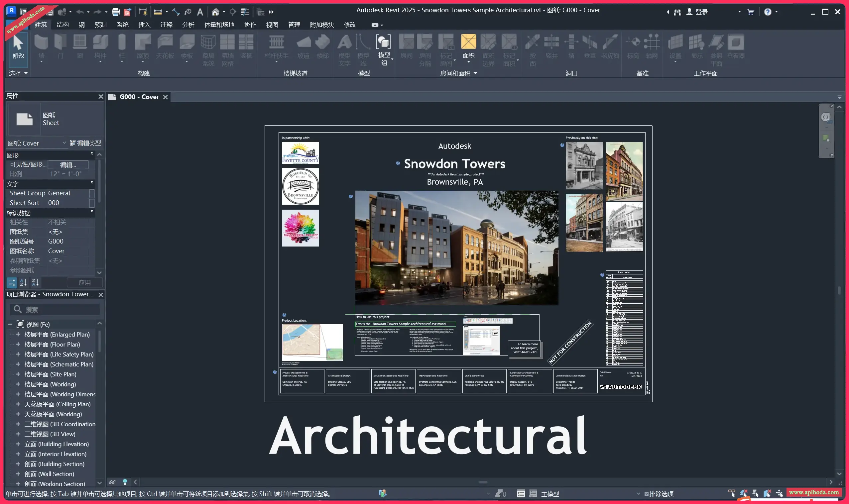The width and height of the screenshot is (849, 504).
Task: Click the visibility graphics Edit button
Action: (x=68, y=165)
